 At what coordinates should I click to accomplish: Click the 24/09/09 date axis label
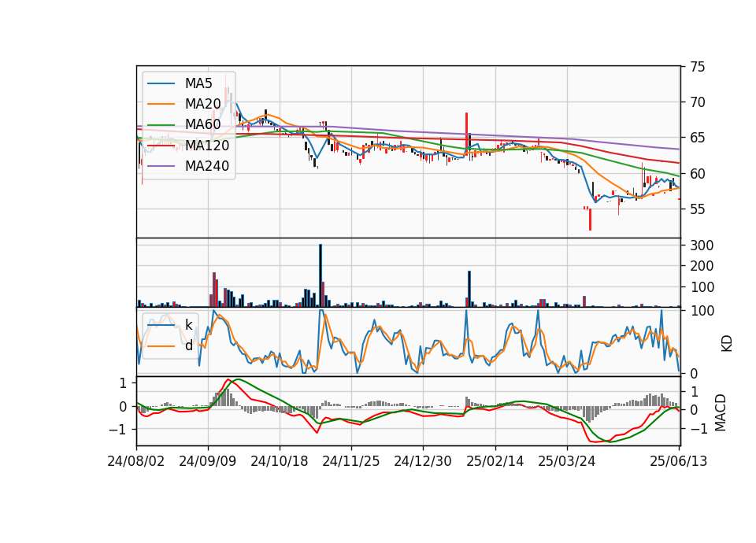tap(208, 462)
